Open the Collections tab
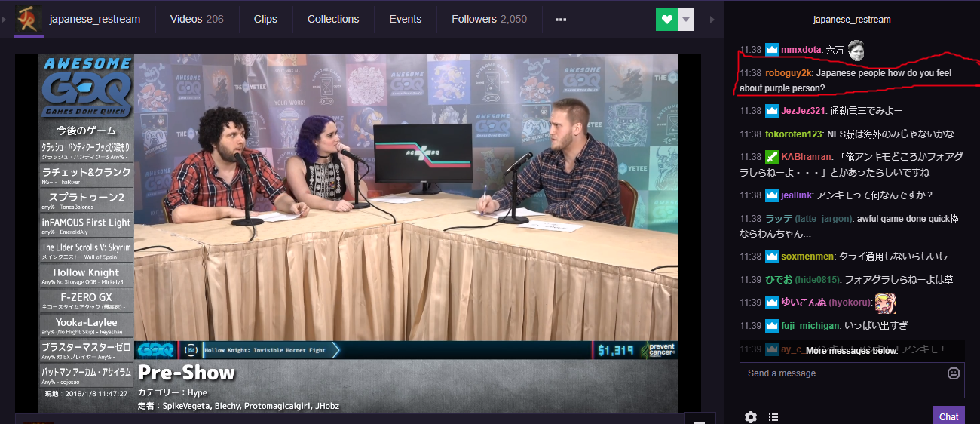Image resolution: width=980 pixels, height=424 pixels. coord(333,19)
